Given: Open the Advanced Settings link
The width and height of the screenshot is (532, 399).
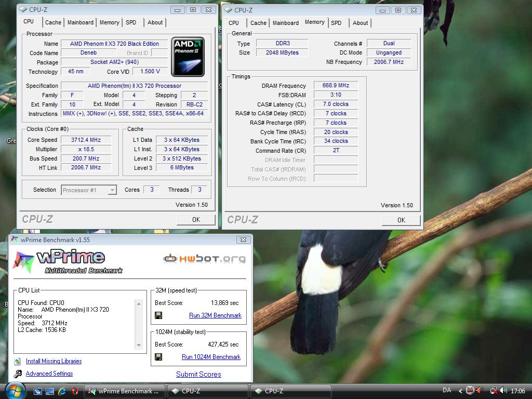Looking at the screenshot, I should pyautogui.click(x=49, y=374).
